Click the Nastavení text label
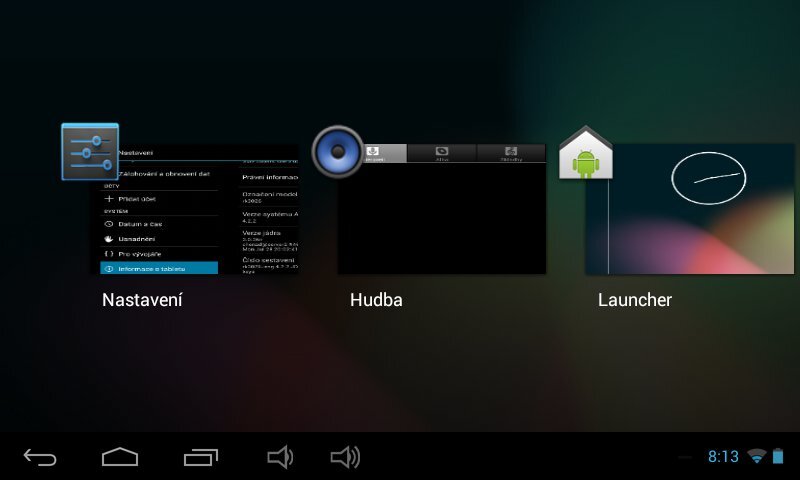 pos(142,300)
